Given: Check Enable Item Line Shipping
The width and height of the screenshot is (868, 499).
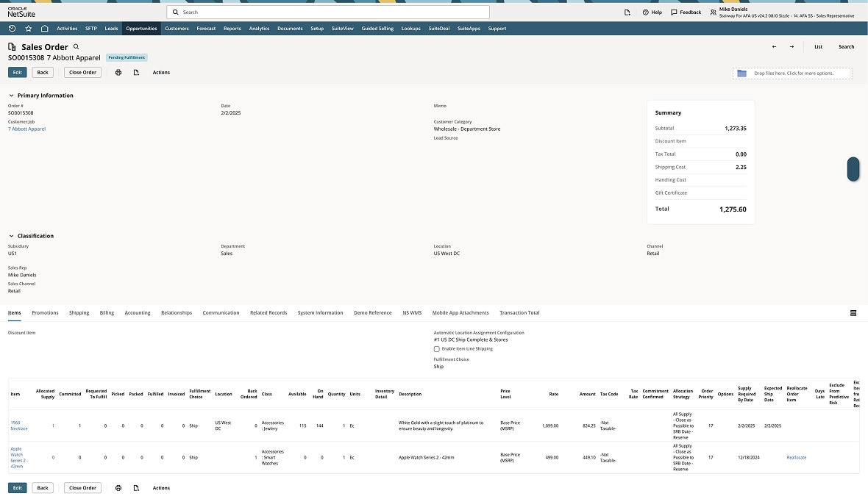Looking at the screenshot, I should click(436, 348).
